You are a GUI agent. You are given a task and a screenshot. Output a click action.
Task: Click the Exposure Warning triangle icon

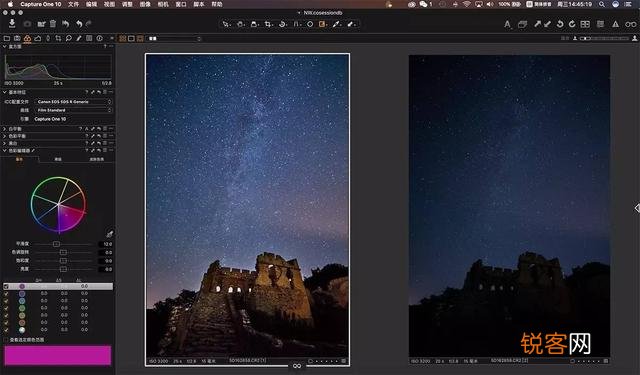click(x=615, y=24)
